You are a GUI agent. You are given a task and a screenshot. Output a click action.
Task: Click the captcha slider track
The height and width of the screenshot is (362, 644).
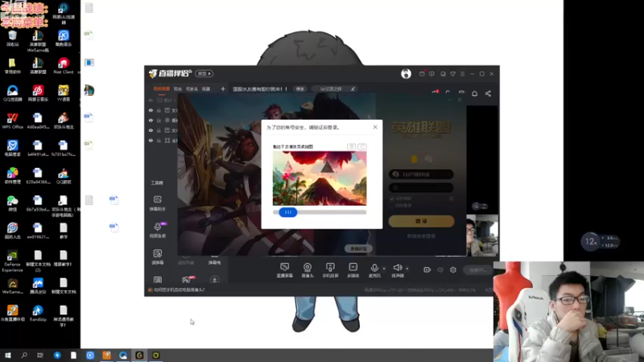tap(320, 212)
